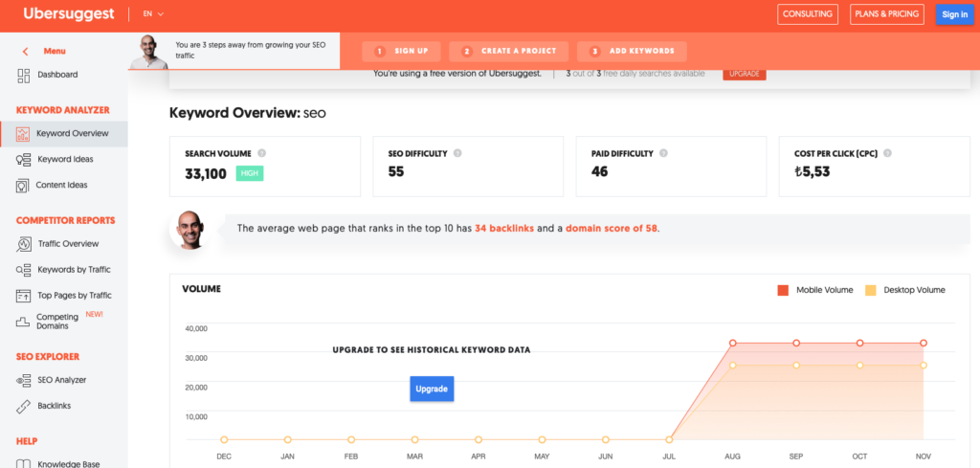The height and width of the screenshot is (468, 980).
Task: Click step 3 Add Keywords
Action: [x=632, y=52]
